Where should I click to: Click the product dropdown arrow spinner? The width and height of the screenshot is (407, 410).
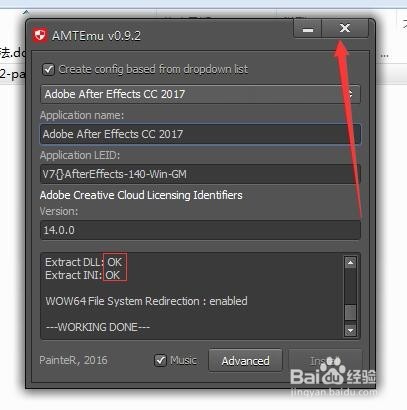point(351,94)
